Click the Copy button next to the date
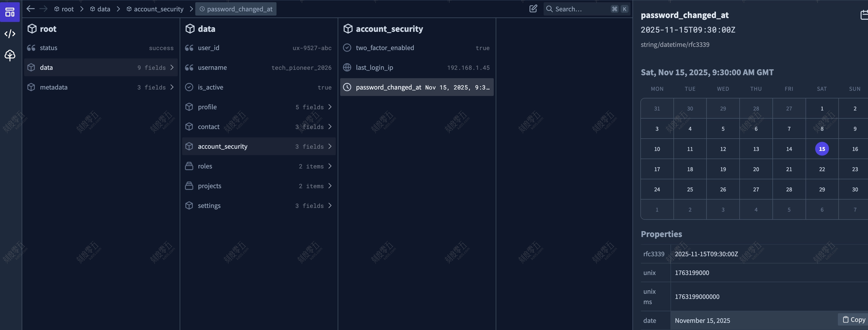868x330 pixels. point(853,319)
